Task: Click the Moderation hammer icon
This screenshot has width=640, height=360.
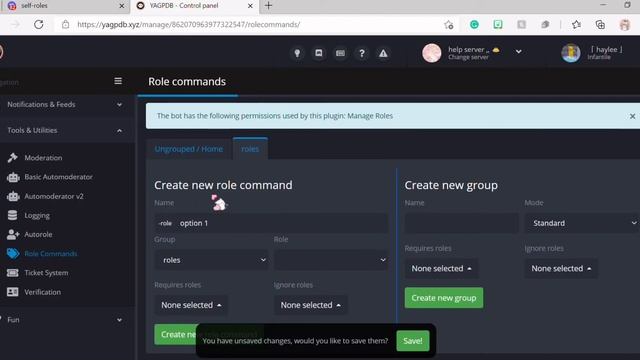Action: coord(13,158)
